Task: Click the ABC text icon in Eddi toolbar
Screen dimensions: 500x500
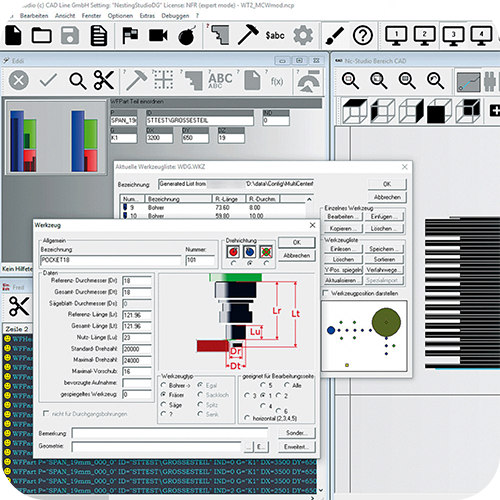Action: coord(220,80)
